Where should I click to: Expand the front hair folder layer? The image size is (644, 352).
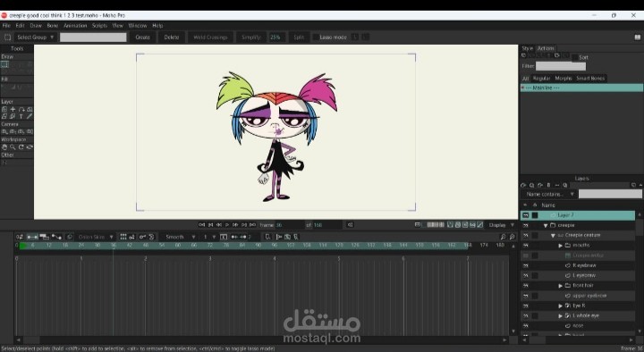tap(560, 286)
